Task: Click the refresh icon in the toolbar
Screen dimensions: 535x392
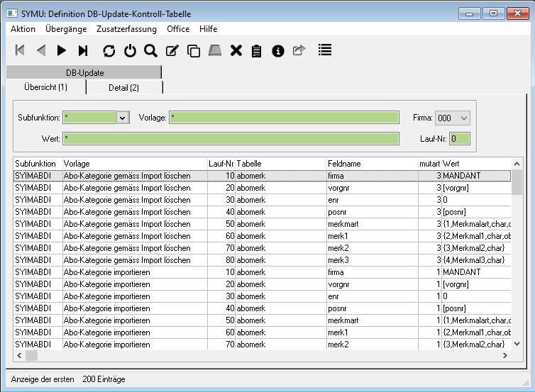Action: [109, 50]
